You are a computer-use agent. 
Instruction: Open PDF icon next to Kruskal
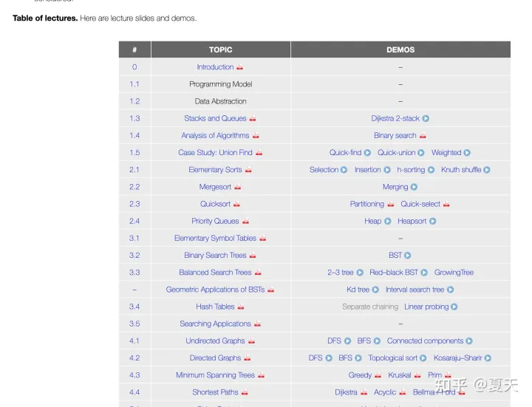point(417,374)
